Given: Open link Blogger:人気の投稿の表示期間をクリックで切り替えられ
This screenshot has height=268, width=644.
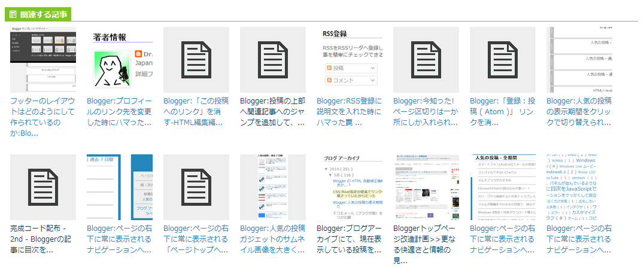Looking at the screenshot, I should (579, 112).
